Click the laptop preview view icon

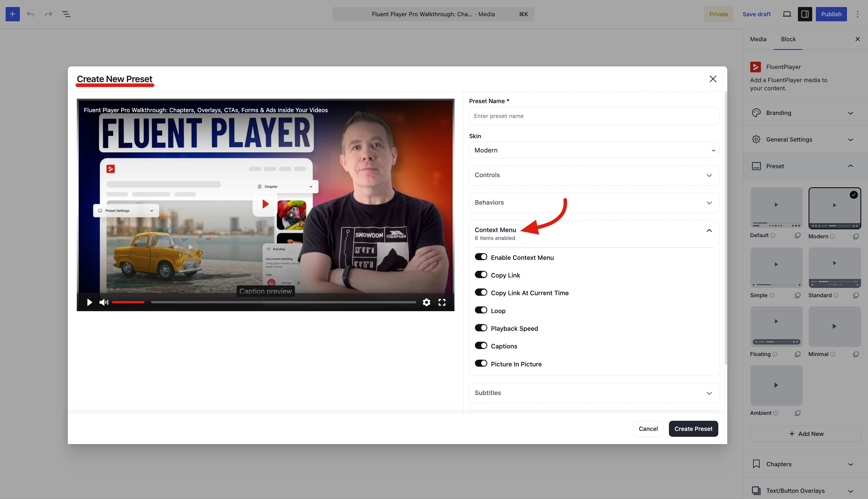click(x=787, y=14)
